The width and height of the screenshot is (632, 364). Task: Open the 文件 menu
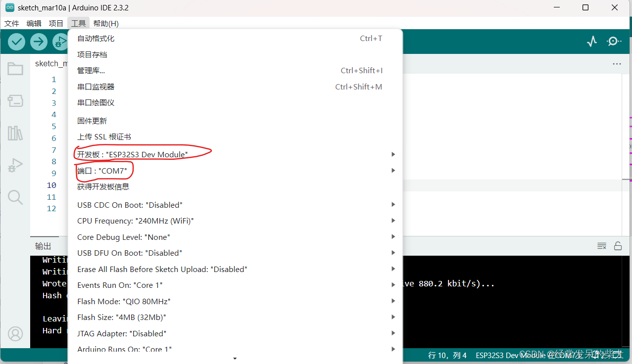pyautogui.click(x=12, y=23)
